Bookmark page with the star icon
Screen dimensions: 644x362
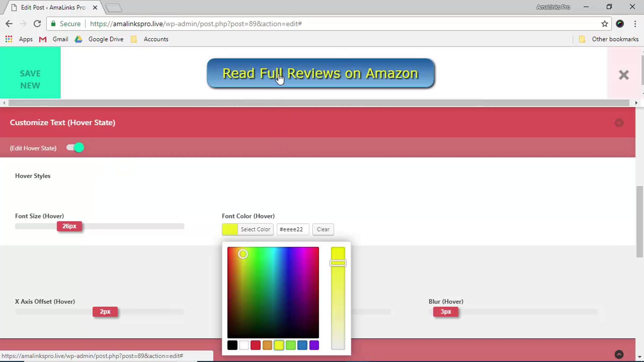click(x=604, y=24)
